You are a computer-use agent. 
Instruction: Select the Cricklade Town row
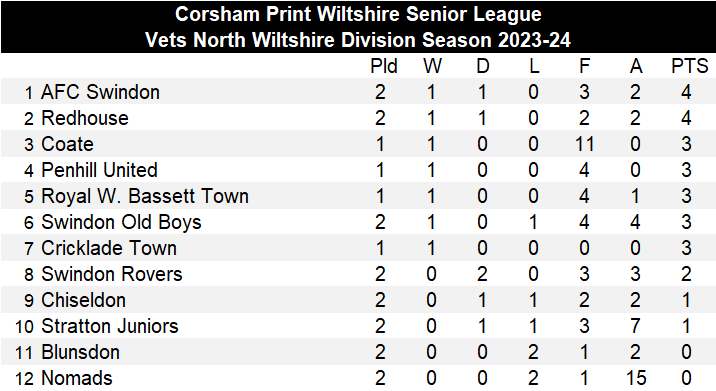[358, 248]
